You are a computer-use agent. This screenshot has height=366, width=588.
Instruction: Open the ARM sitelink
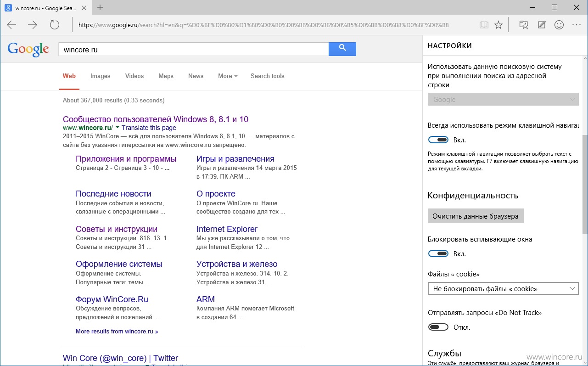[x=206, y=299]
